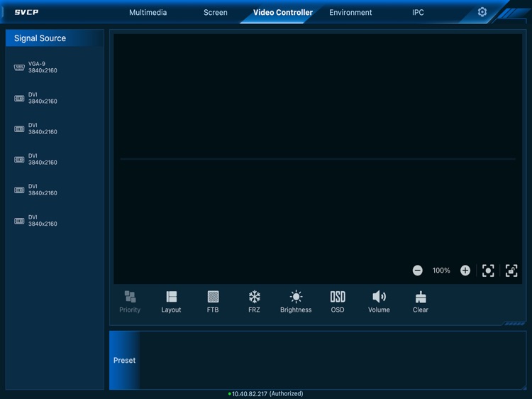Select the Video Controller tab
The height and width of the screenshot is (399, 532).
click(x=283, y=13)
